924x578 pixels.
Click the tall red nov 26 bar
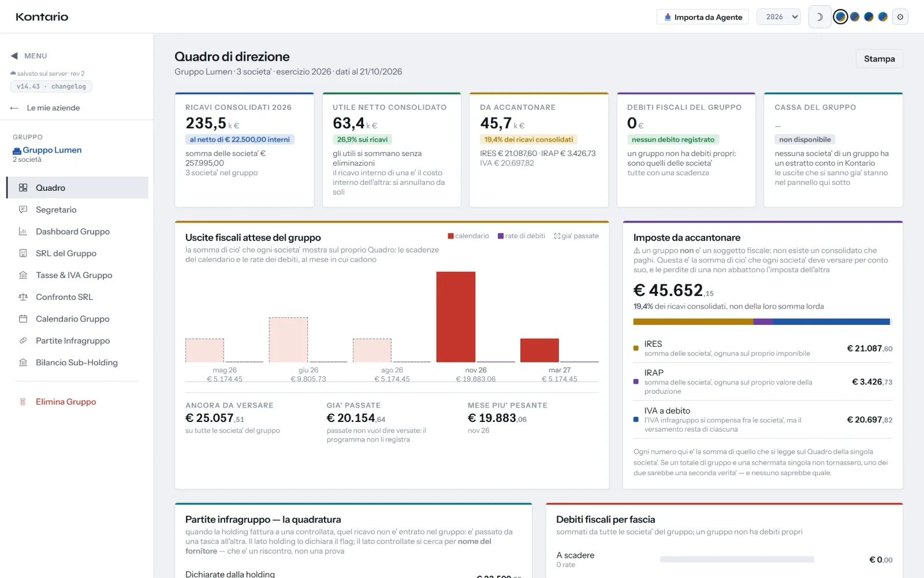[456, 317]
